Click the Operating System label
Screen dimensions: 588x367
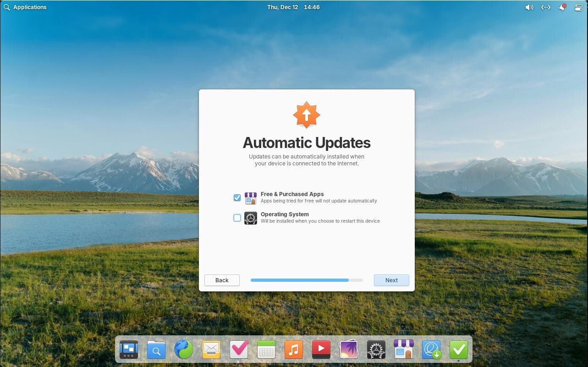[285, 214]
